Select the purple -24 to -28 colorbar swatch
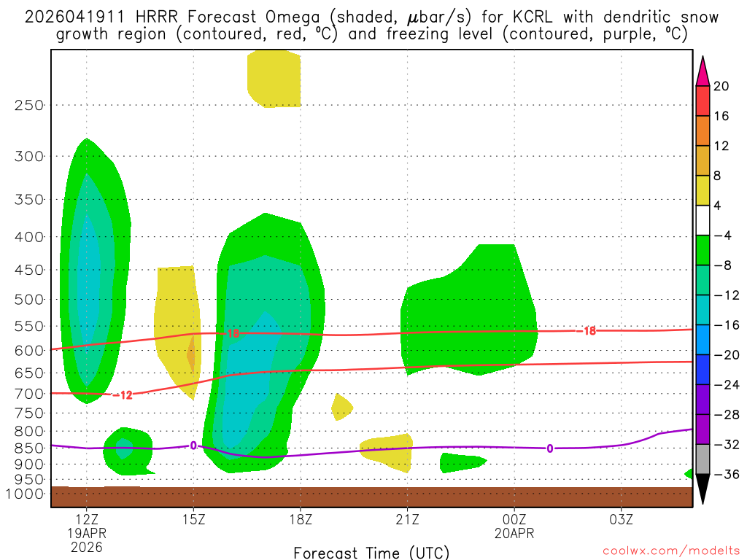Screen dimensions: 747x560 pyautogui.click(x=703, y=400)
